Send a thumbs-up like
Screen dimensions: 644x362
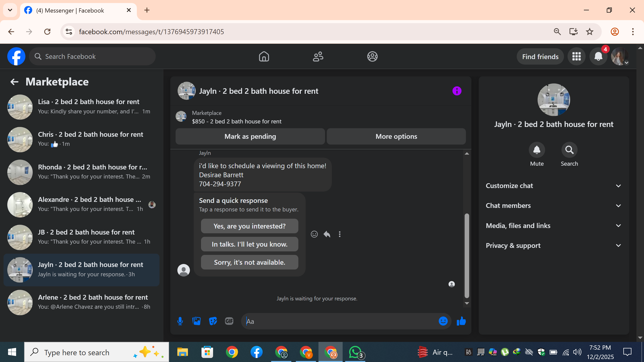[461, 321]
